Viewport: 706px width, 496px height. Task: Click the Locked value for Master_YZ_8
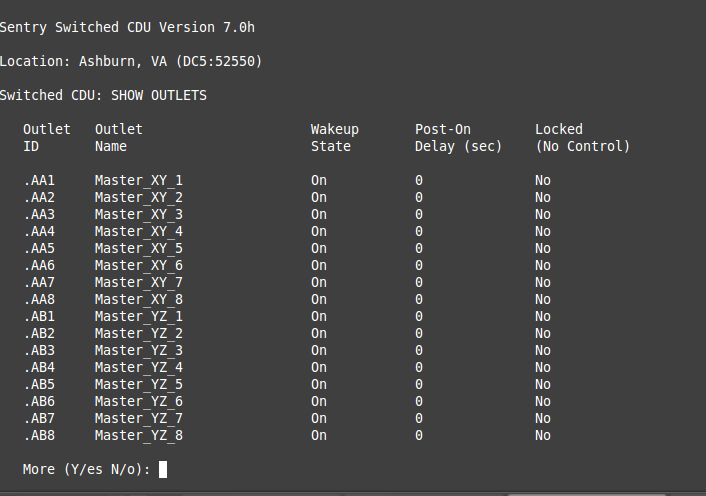(x=542, y=435)
